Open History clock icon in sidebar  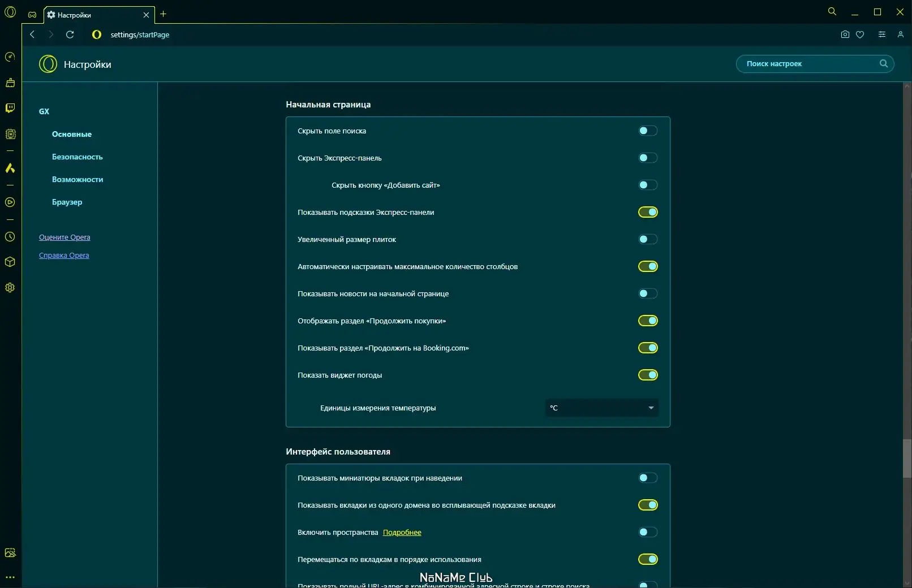(x=10, y=237)
